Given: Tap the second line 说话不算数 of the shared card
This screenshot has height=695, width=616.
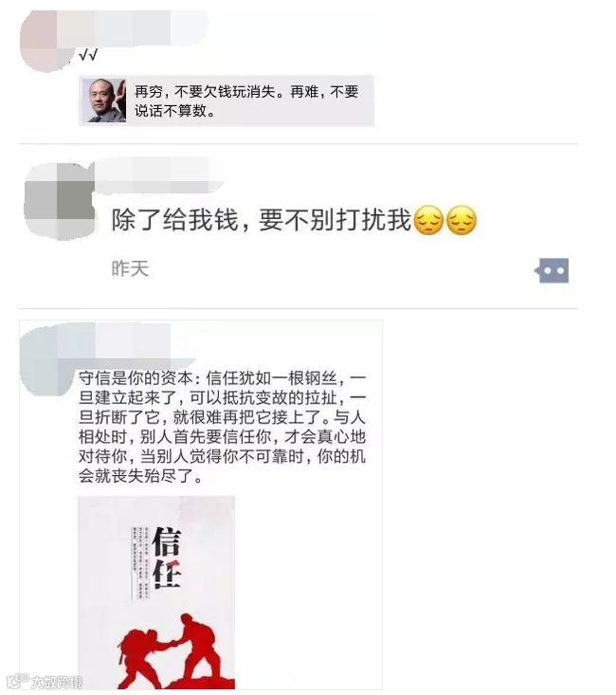Looking at the screenshot, I should tap(174, 110).
